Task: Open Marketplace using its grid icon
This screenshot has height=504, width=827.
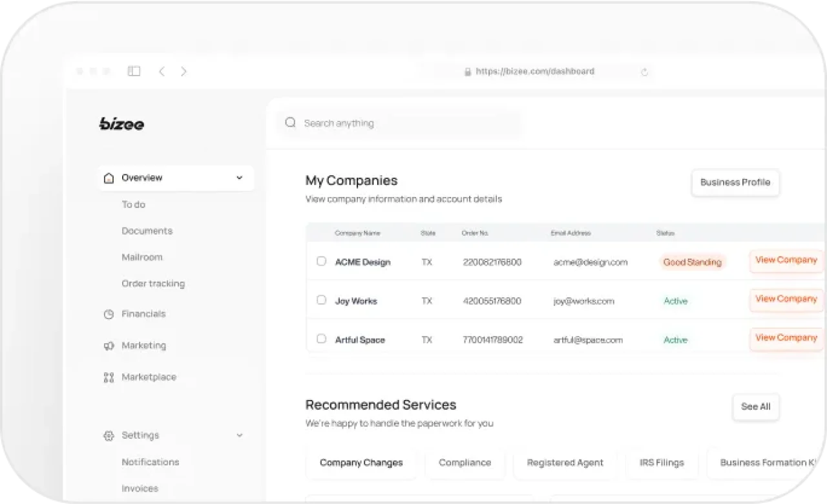Action: coord(108,377)
